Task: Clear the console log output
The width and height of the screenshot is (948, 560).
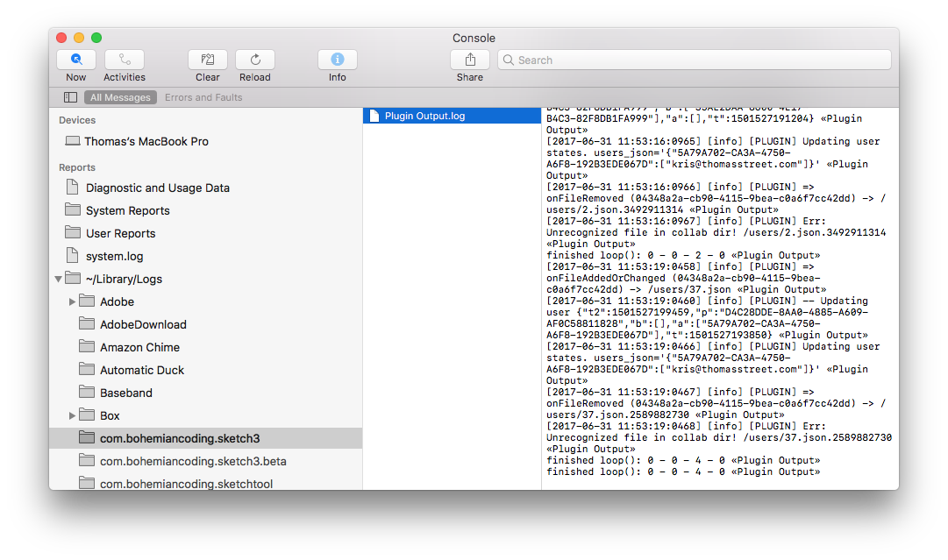Action: coord(208,60)
